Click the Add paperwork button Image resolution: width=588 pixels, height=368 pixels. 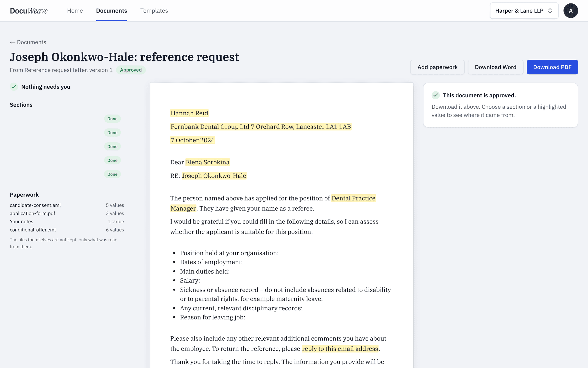[437, 67]
